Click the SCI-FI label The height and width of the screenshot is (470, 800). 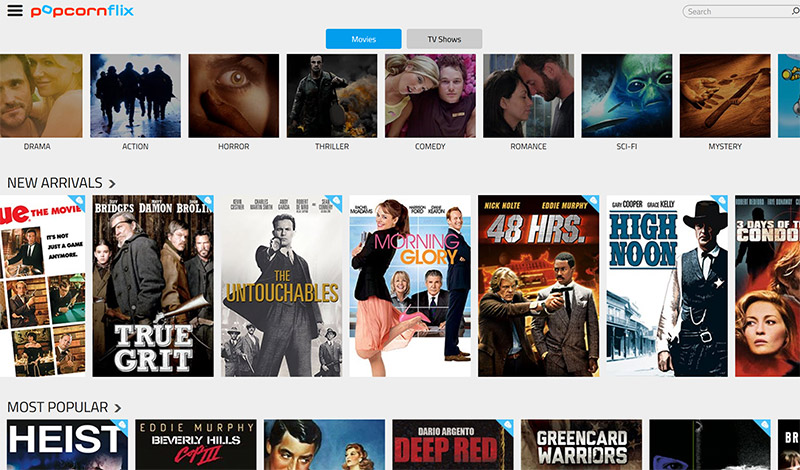click(x=627, y=146)
